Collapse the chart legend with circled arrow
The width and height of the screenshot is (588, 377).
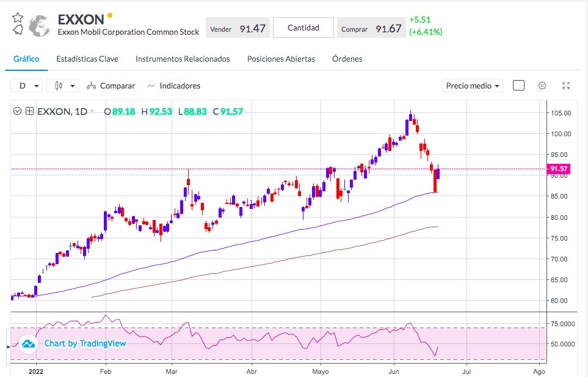pyautogui.click(x=17, y=111)
